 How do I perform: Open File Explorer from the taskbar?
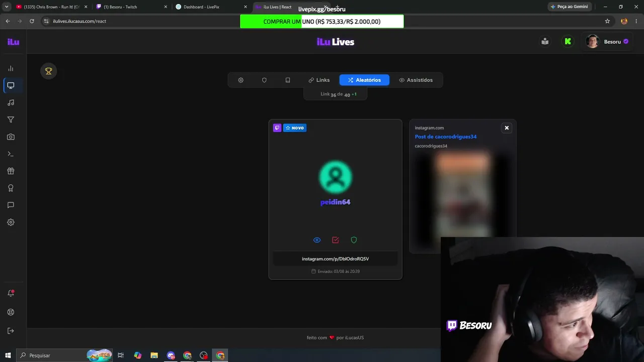pyautogui.click(x=154, y=355)
